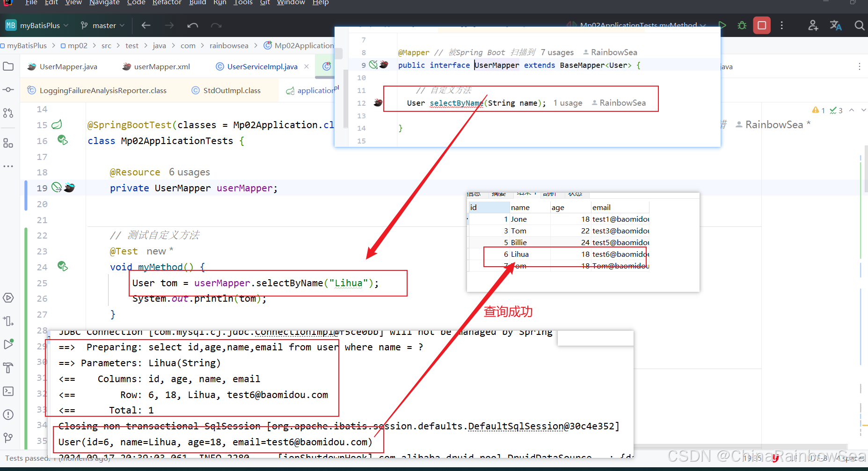Open Code With Me user icon
The height and width of the screenshot is (471, 868).
coord(813,25)
